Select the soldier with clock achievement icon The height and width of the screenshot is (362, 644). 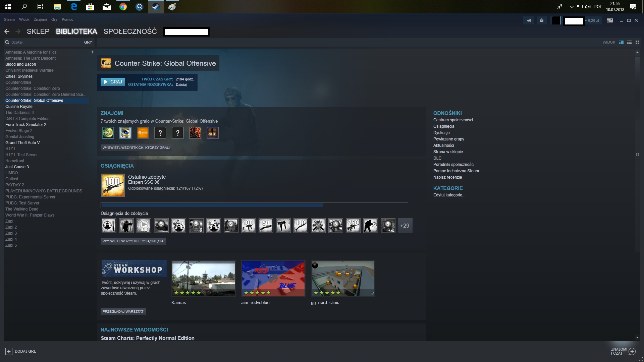[x=371, y=226]
